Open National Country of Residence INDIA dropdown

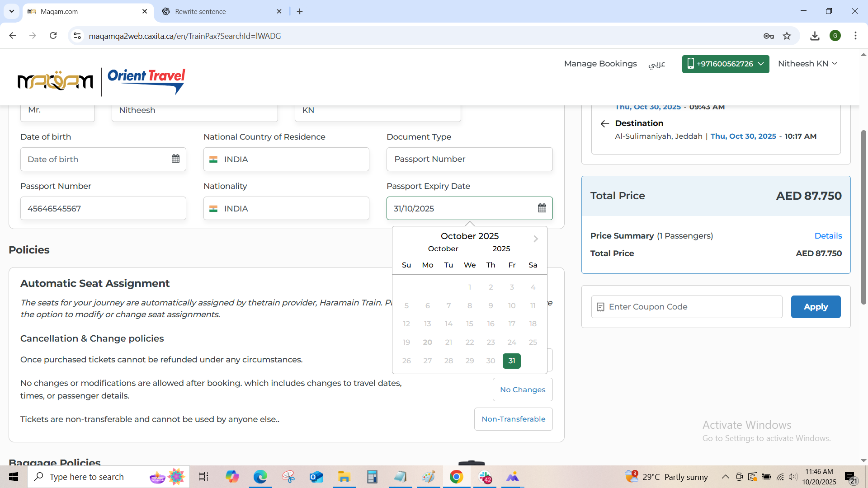coord(286,159)
